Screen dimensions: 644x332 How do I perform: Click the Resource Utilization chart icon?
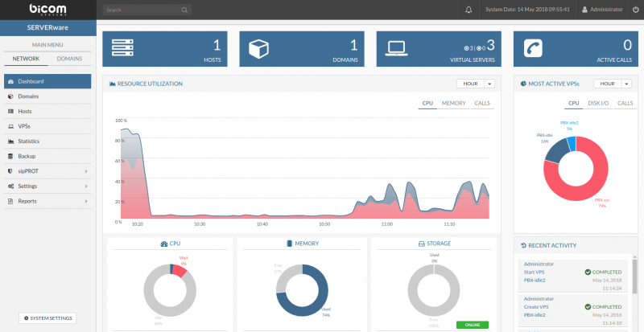click(x=112, y=84)
